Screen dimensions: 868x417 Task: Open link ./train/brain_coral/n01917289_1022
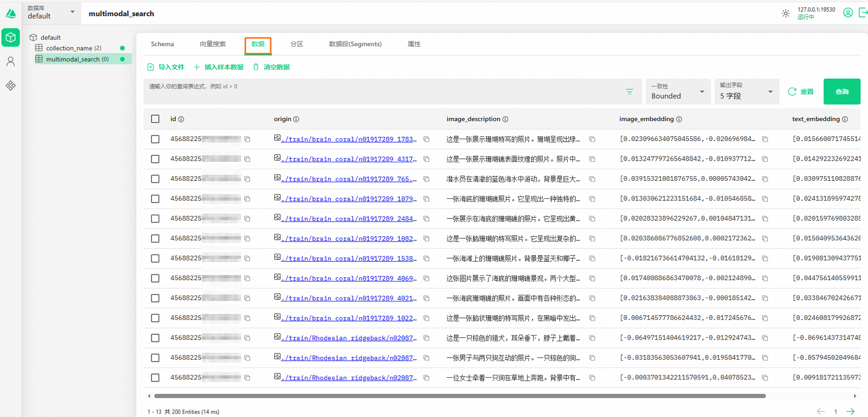coord(348,318)
